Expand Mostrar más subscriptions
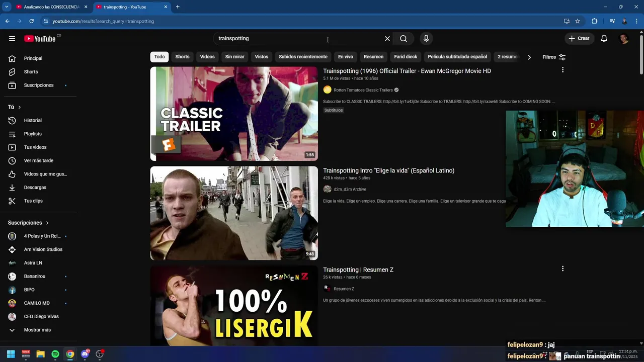 point(38,330)
